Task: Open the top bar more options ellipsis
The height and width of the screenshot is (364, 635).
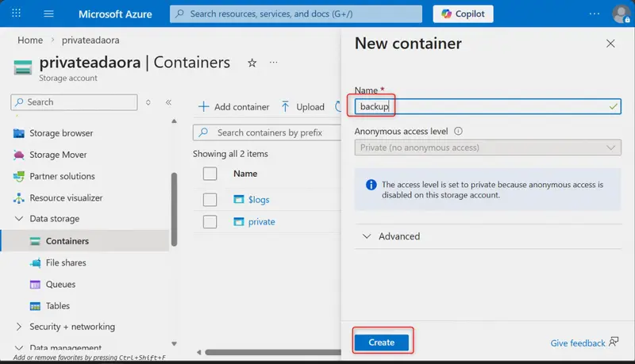Action: (x=594, y=13)
